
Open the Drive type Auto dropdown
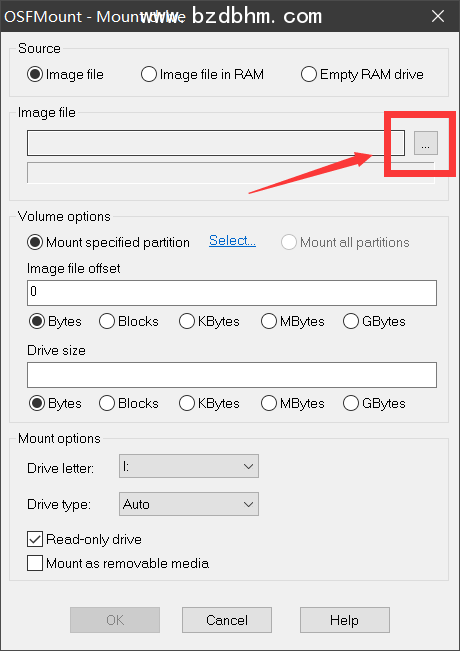pyautogui.click(x=189, y=504)
